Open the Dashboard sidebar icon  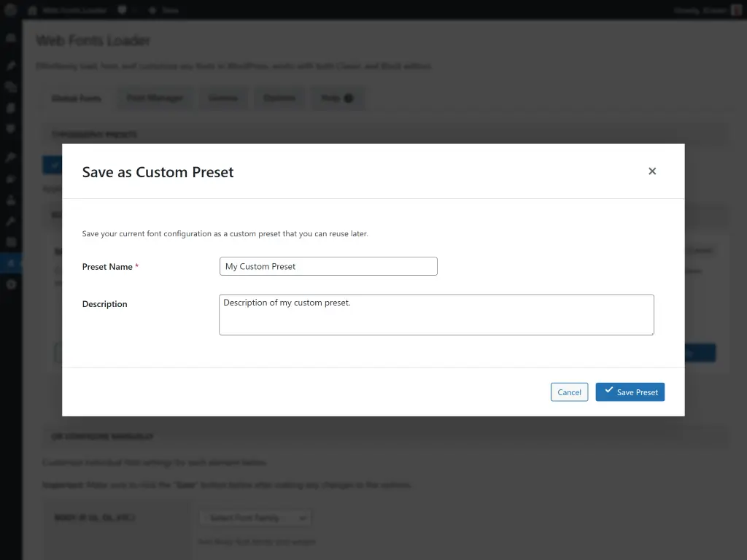coord(10,37)
